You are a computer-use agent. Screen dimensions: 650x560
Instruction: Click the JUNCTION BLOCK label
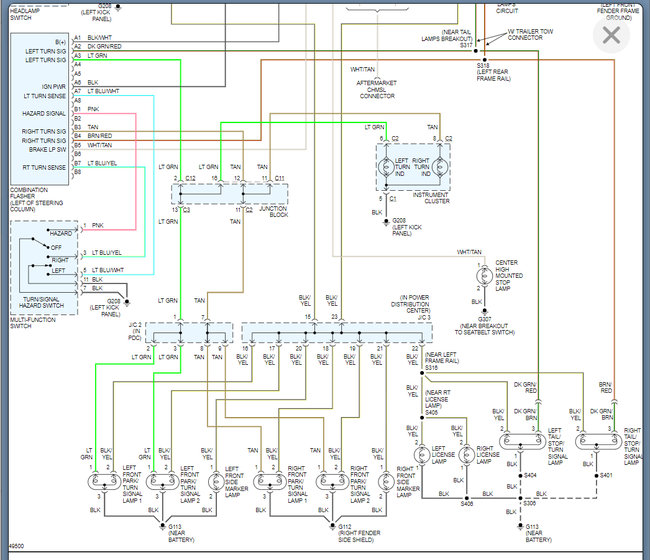pyautogui.click(x=274, y=211)
